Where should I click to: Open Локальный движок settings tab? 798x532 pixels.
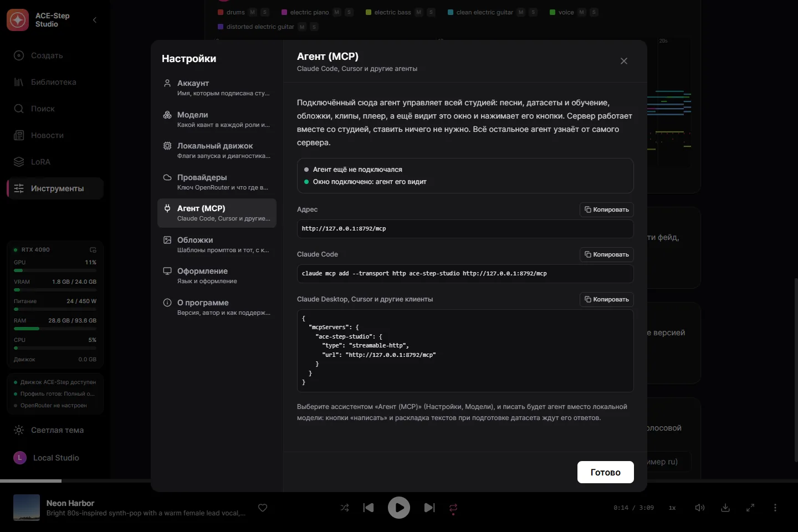click(x=217, y=150)
